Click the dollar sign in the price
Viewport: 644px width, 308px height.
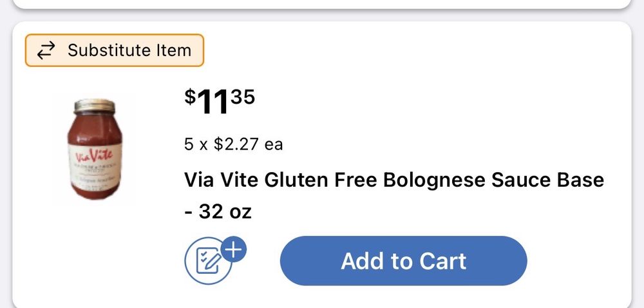190,97
